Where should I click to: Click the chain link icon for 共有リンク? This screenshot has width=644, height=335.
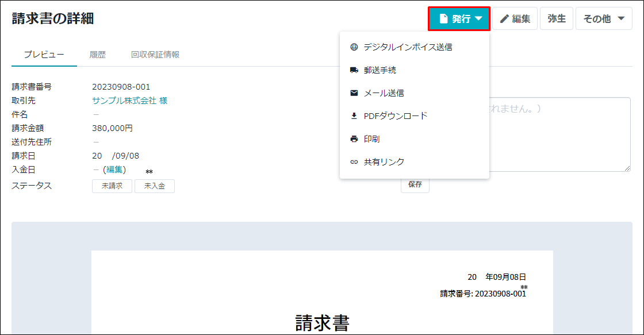pyautogui.click(x=354, y=162)
